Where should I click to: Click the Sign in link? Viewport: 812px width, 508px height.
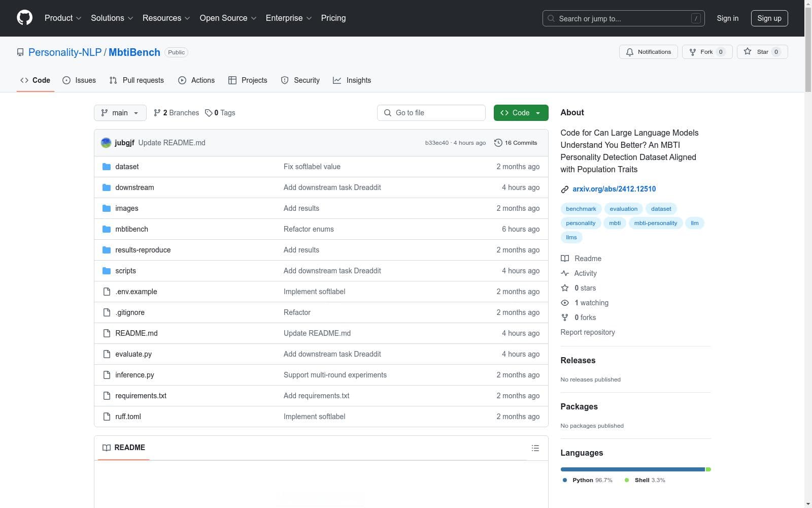coord(728,18)
